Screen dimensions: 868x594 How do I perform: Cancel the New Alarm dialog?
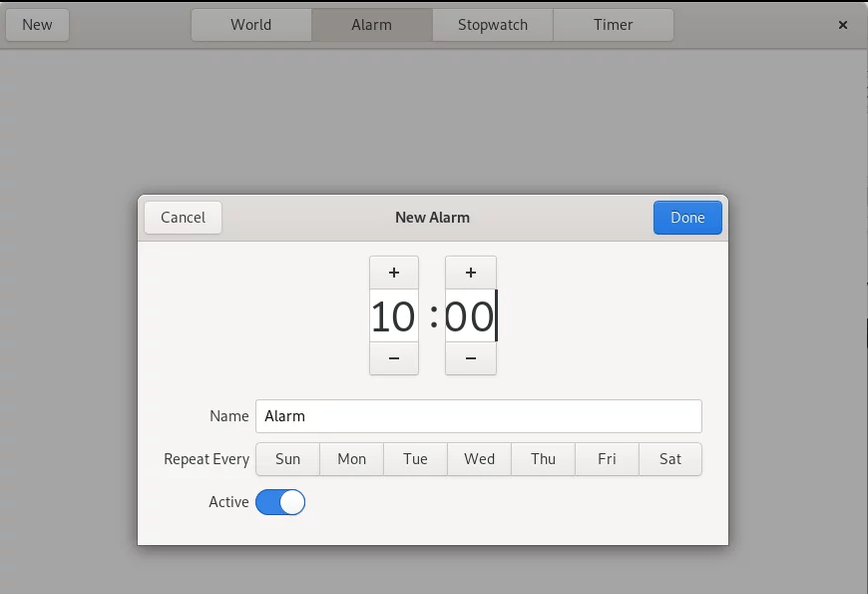(184, 218)
